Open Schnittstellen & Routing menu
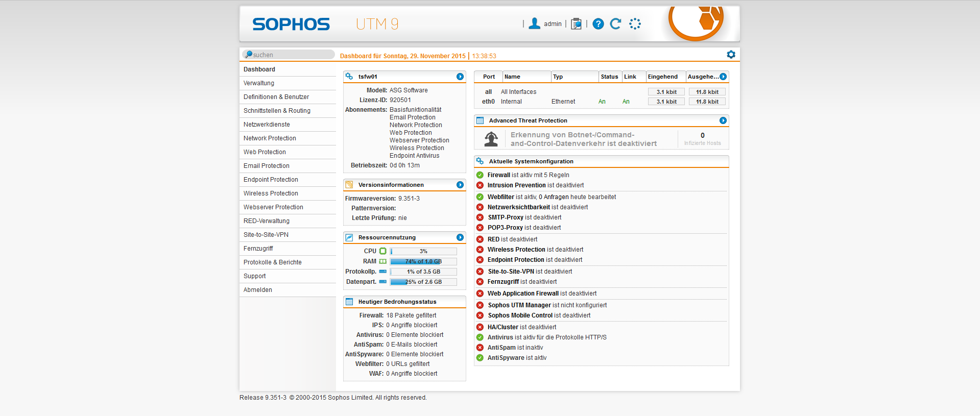Image resolution: width=980 pixels, height=416 pixels. [288, 111]
